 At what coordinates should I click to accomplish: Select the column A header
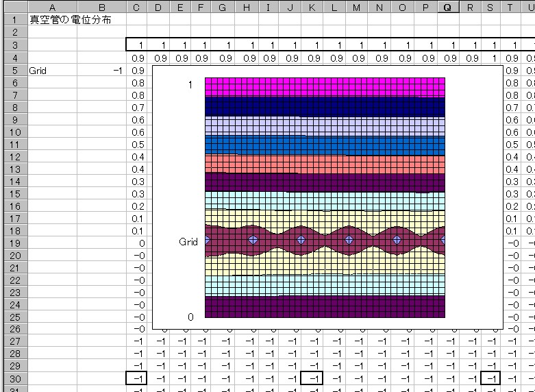click(52, 8)
